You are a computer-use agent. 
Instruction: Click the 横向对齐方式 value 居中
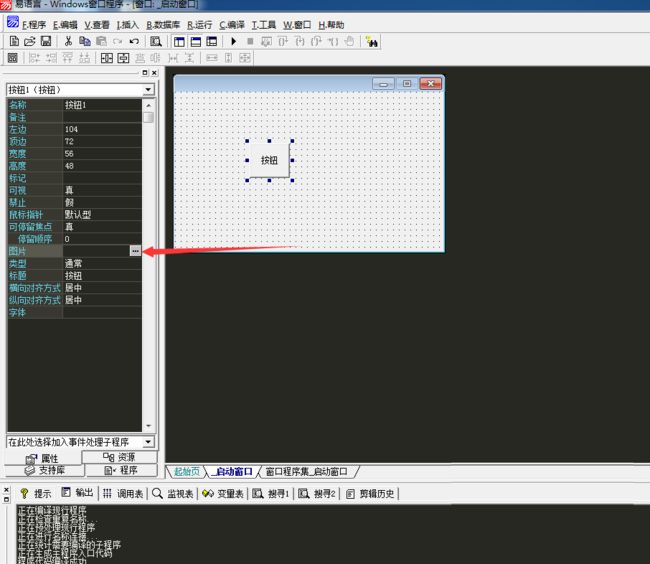(x=102, y=288)
